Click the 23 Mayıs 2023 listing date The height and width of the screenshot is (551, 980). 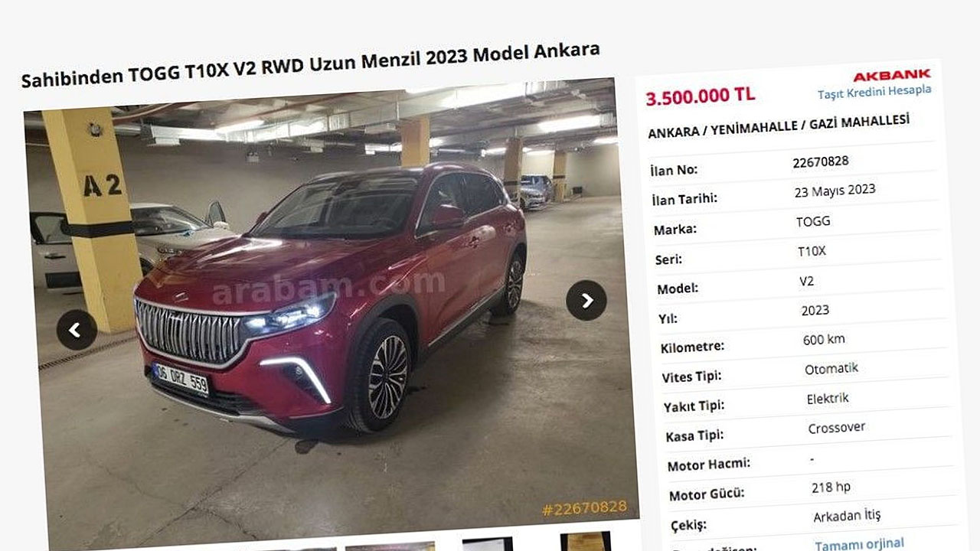(835, 191)
